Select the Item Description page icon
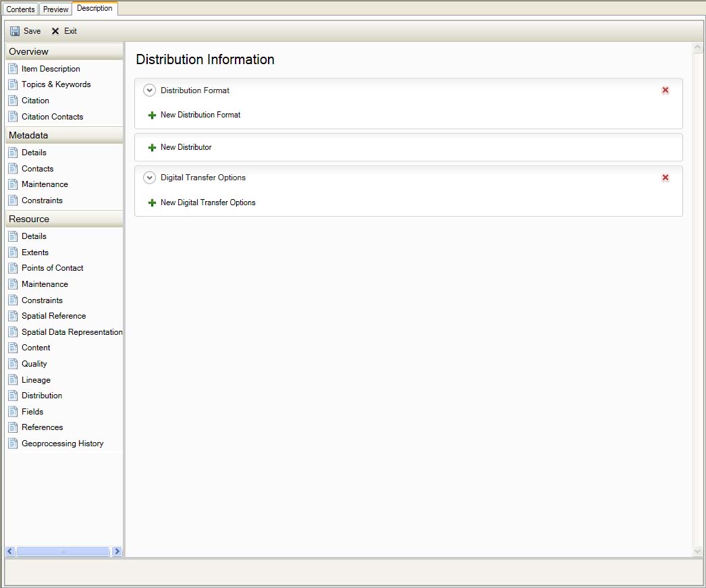Viewport: 706px width, 588px height. [x=13, y=68]
